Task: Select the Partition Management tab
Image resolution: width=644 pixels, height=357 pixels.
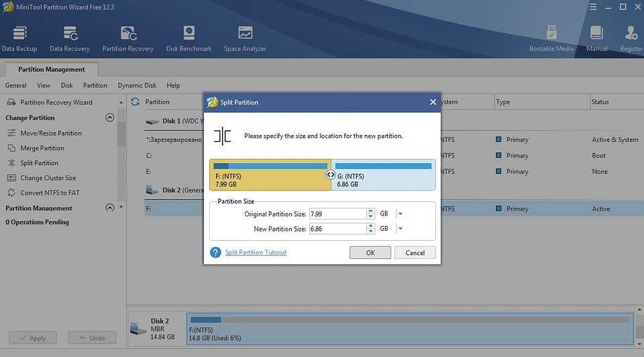Action: 52,69
